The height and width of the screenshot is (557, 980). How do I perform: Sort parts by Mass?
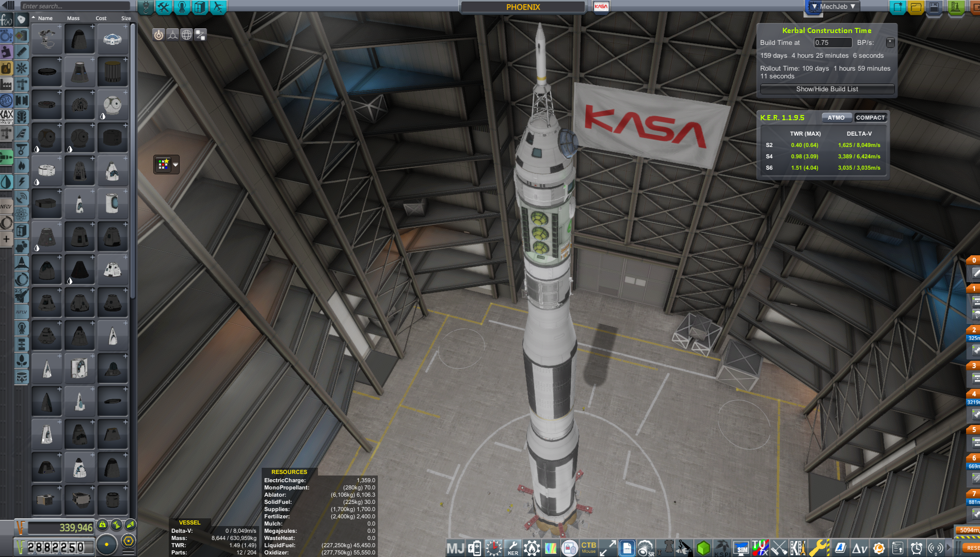pos(73,18)
